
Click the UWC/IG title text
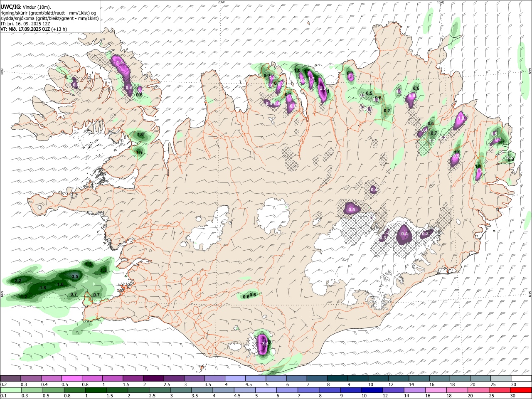tap(10, 7)
